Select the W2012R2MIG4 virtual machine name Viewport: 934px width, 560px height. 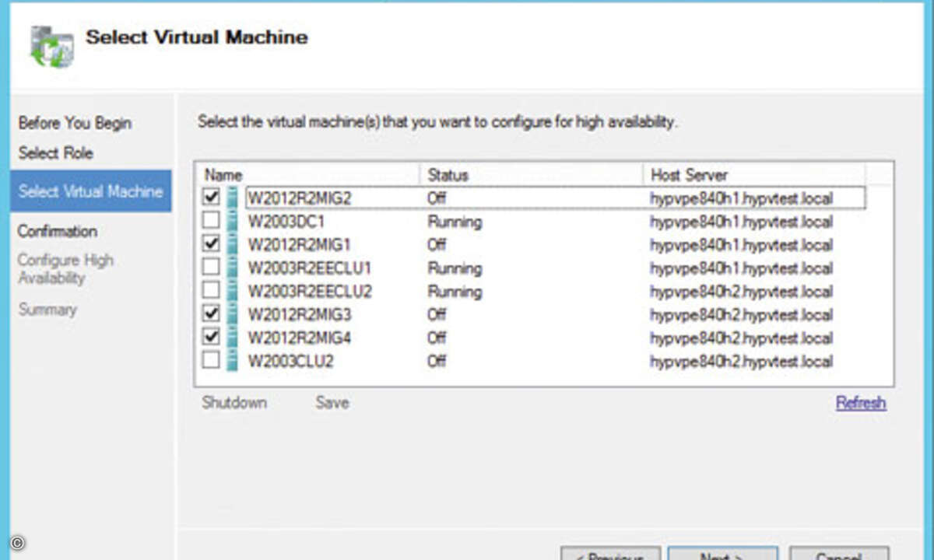coord(300,338)
